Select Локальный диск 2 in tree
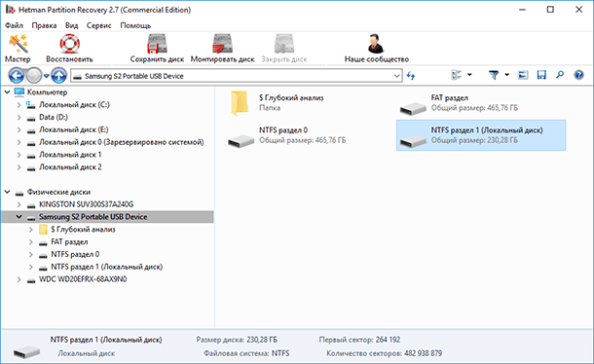This screenshot has height=364, width=594. tap(70, 167)
